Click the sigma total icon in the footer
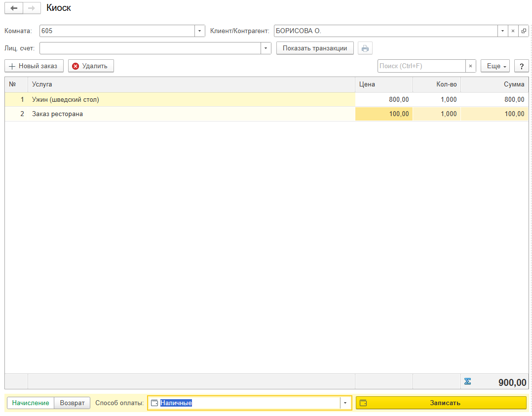 [x=467, y=381]
